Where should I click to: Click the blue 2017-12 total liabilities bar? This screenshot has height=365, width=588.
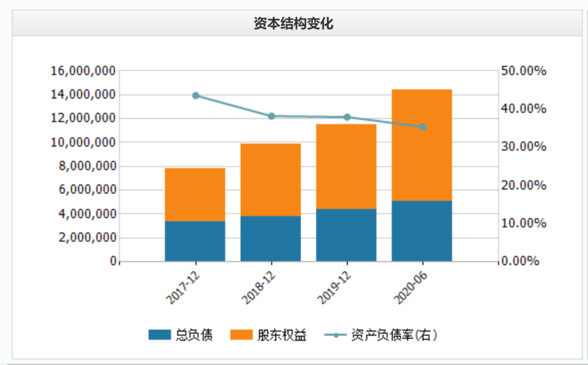195,241
